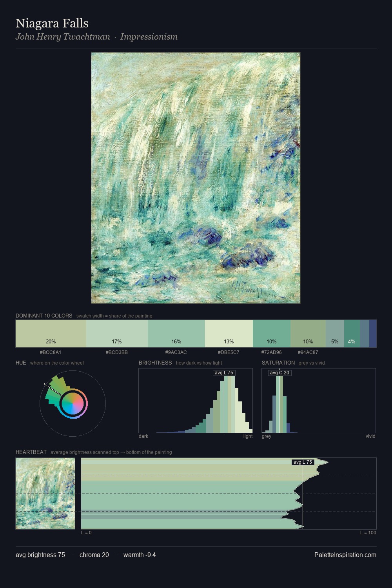Screen dimensions: 392x588
Task: Click the Niagara Falls title
Action: click(x=52, y=24)
